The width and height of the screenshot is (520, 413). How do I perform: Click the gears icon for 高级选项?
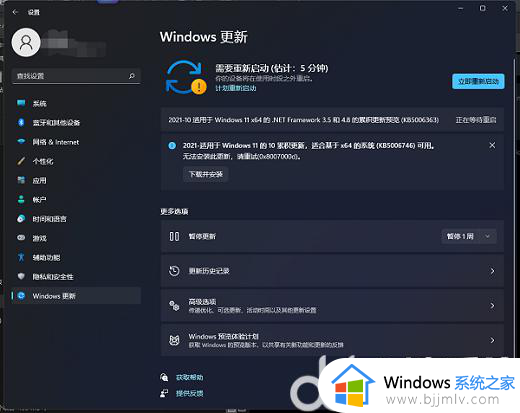[x=174, y=305]
